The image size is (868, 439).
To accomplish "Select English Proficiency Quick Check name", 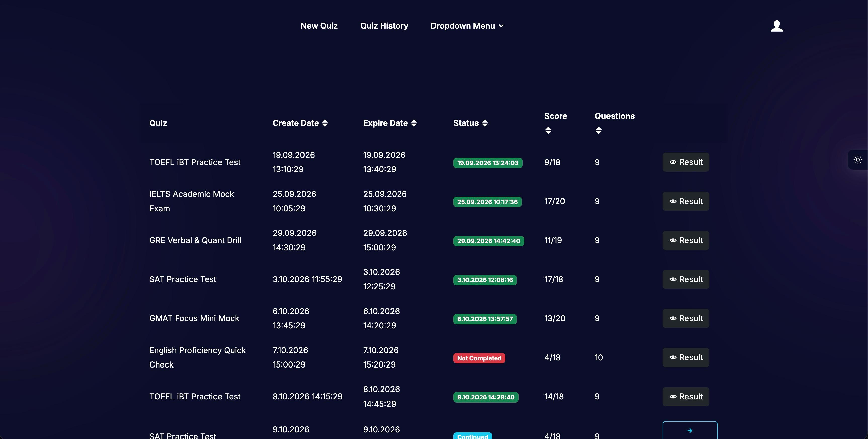I will 197,358.
